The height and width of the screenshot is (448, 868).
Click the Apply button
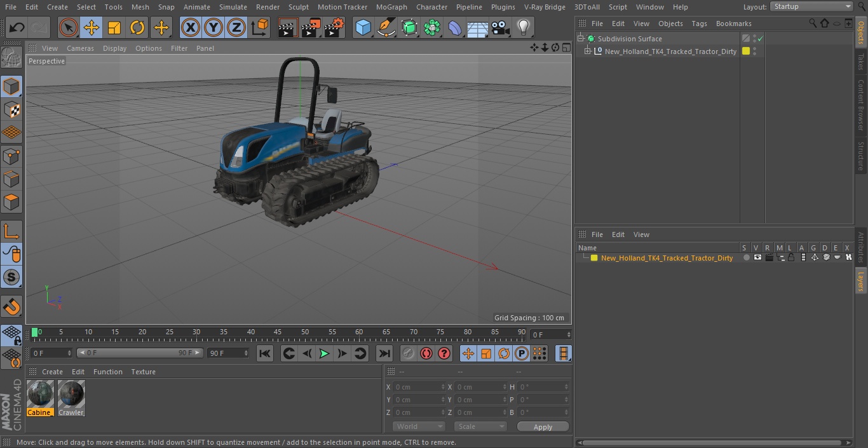pos(543,427)
